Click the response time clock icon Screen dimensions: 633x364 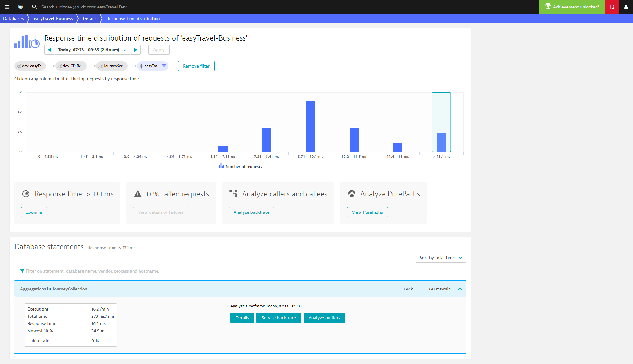(x=26, y=194)
